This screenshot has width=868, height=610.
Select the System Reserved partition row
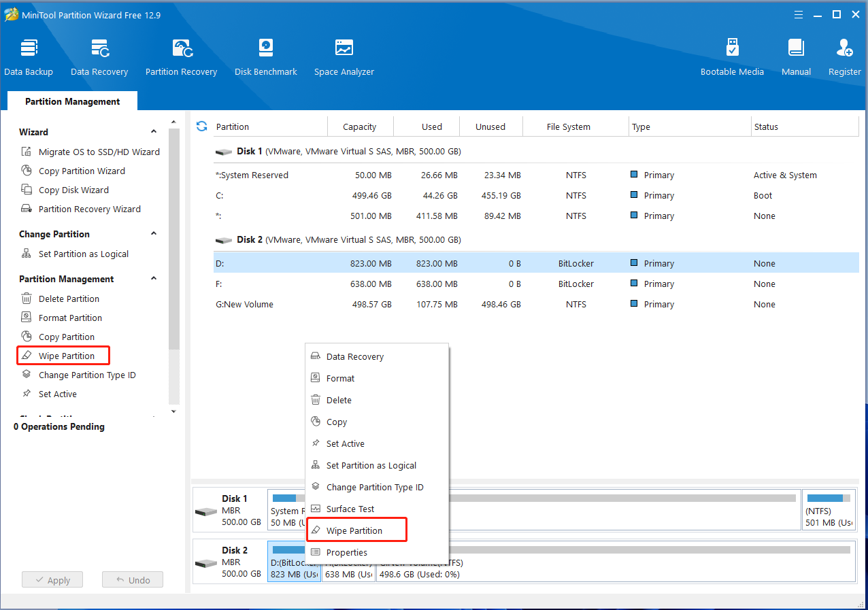[536, 175]
